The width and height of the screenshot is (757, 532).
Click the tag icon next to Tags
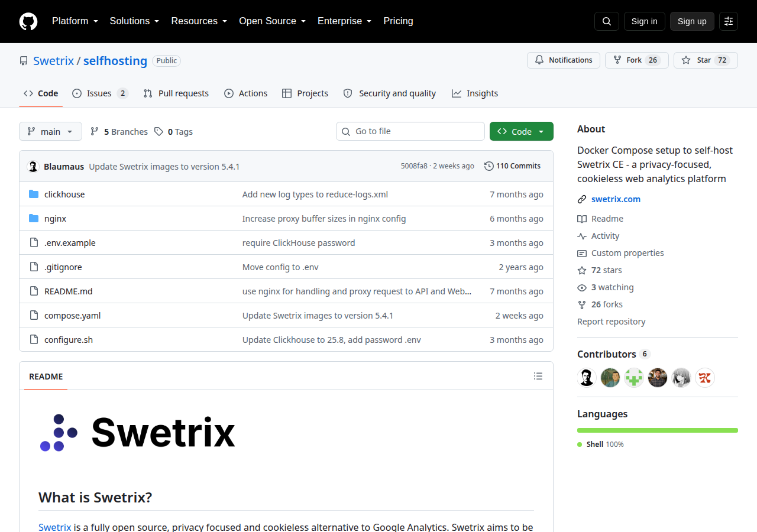[x=159, y=132]
